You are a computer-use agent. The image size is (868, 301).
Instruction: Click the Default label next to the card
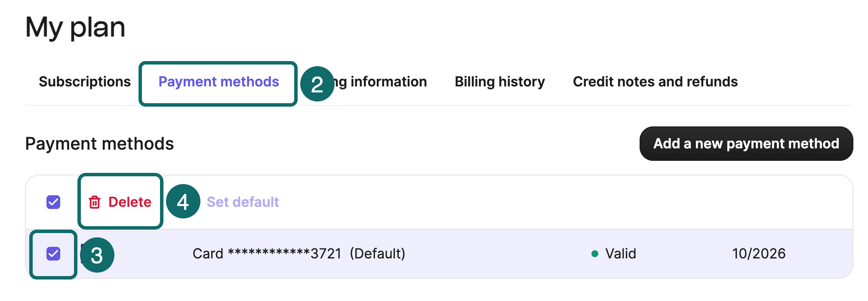click(x=378, y=254)
